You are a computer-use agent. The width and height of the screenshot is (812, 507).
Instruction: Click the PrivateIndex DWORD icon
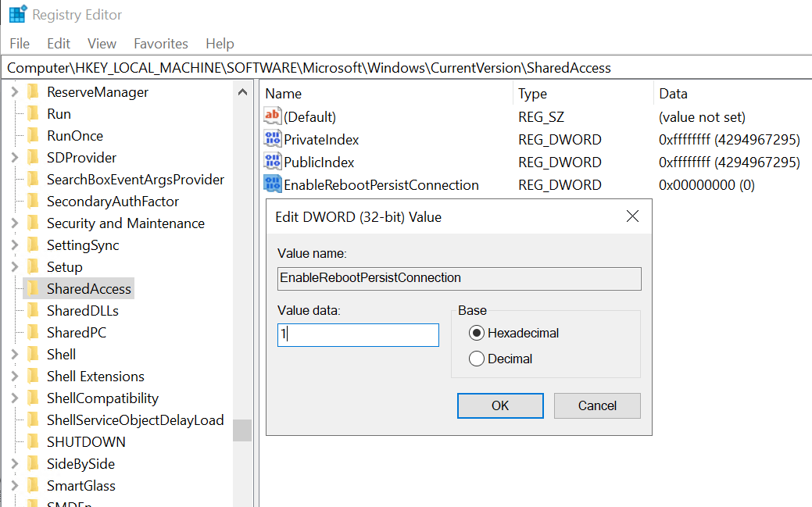[273, 139]
